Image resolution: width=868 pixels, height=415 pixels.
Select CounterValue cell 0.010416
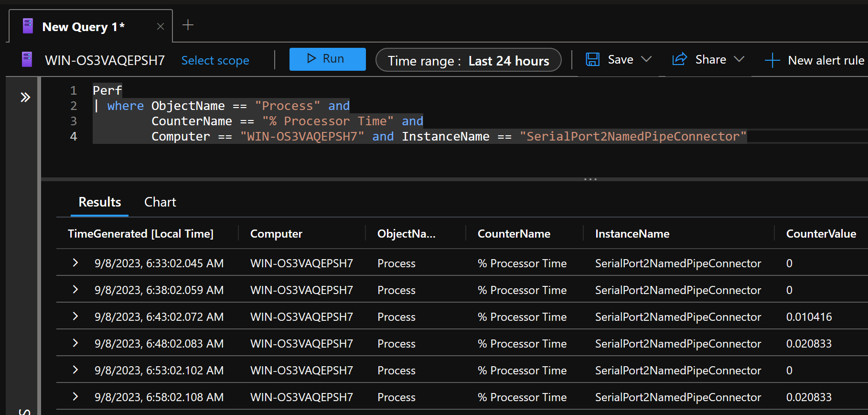click(809, 317)
